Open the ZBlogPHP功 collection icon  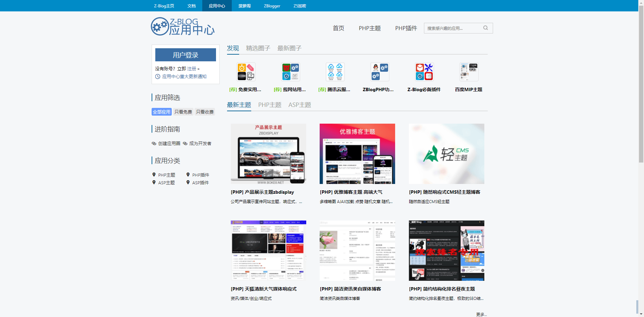click(380, 72)
